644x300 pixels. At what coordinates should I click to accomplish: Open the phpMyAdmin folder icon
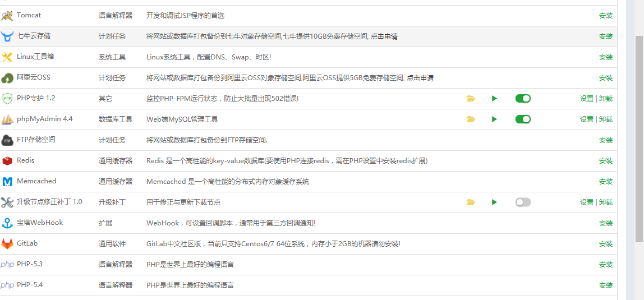(471, 119)
